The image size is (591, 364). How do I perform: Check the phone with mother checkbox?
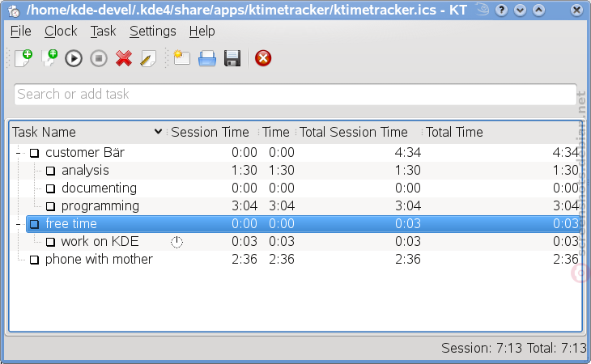pyautogui.click(x=34, y=260)
